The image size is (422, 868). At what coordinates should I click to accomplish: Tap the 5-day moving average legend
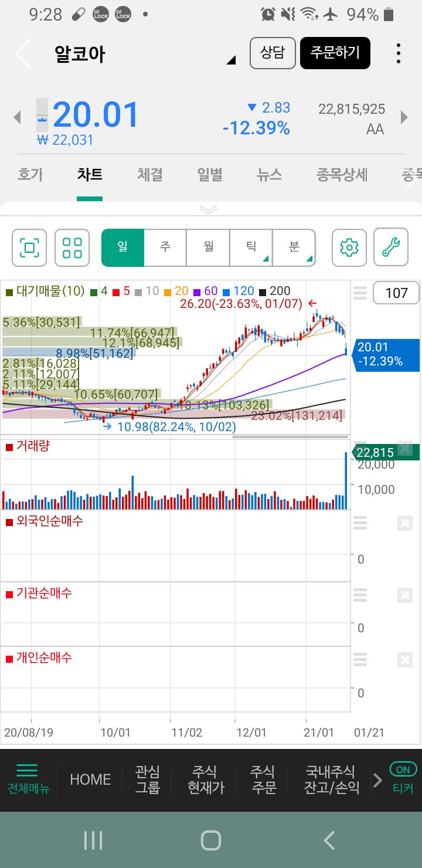pos(122,291)
